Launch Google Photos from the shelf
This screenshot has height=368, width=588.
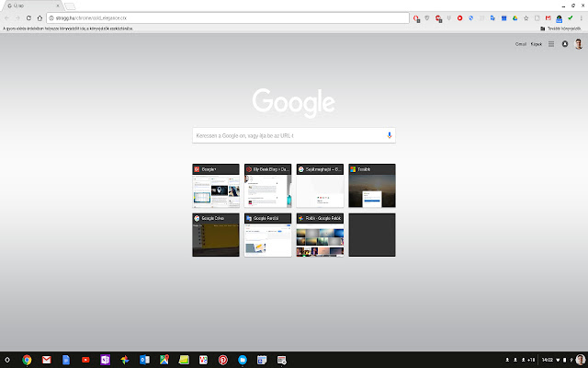click(x=125, y=360)
